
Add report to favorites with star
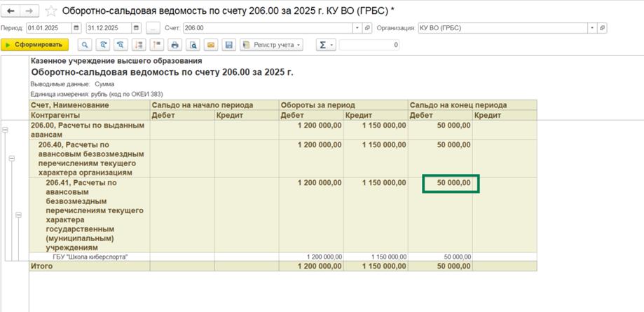click(51, 11)
